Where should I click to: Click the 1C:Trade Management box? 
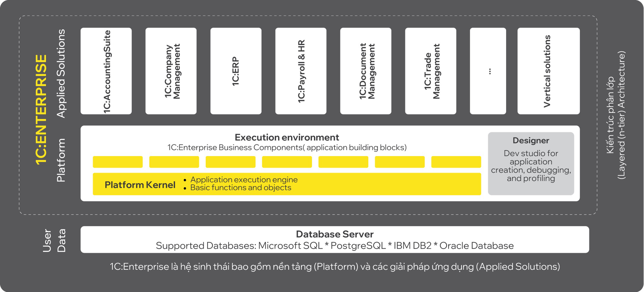431,71
